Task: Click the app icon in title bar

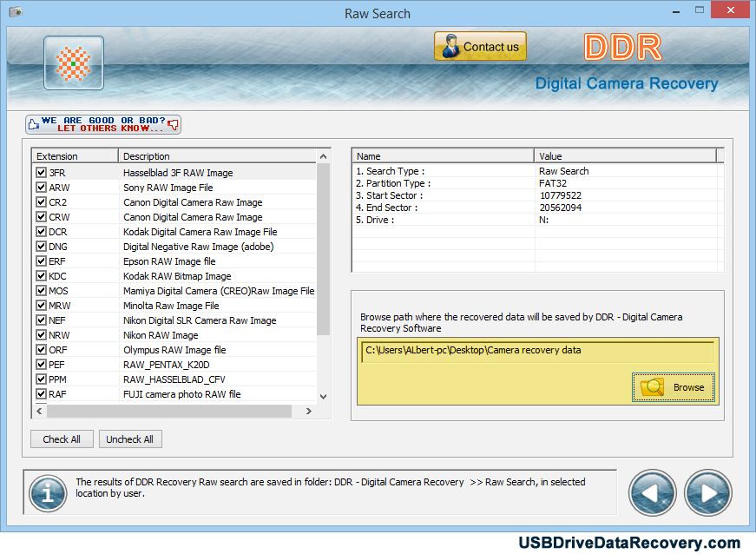Action: (16, 11)
